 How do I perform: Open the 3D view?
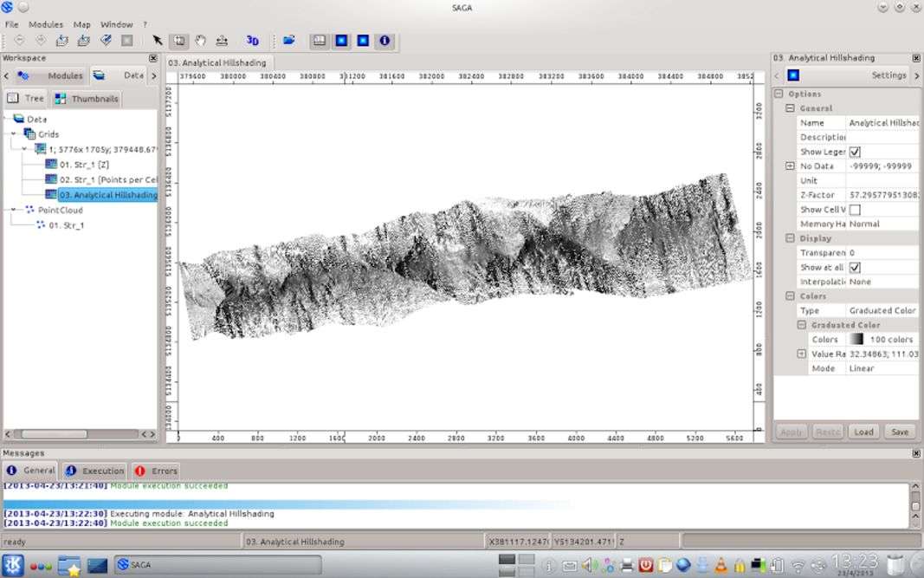point(252,41)
